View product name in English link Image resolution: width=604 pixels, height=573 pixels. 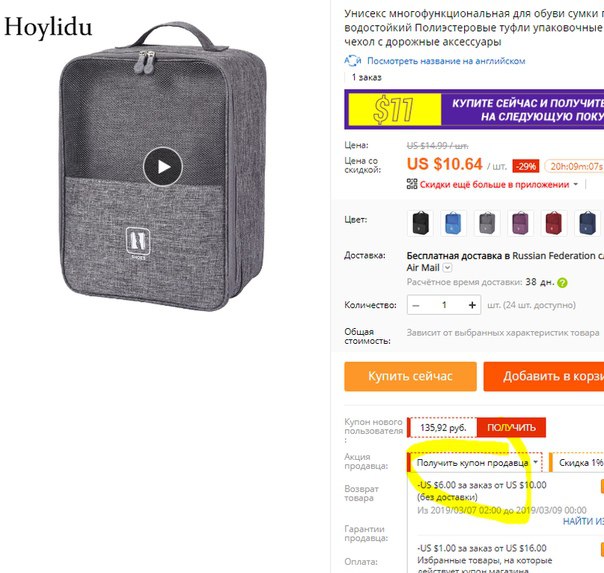click(446, 61)
